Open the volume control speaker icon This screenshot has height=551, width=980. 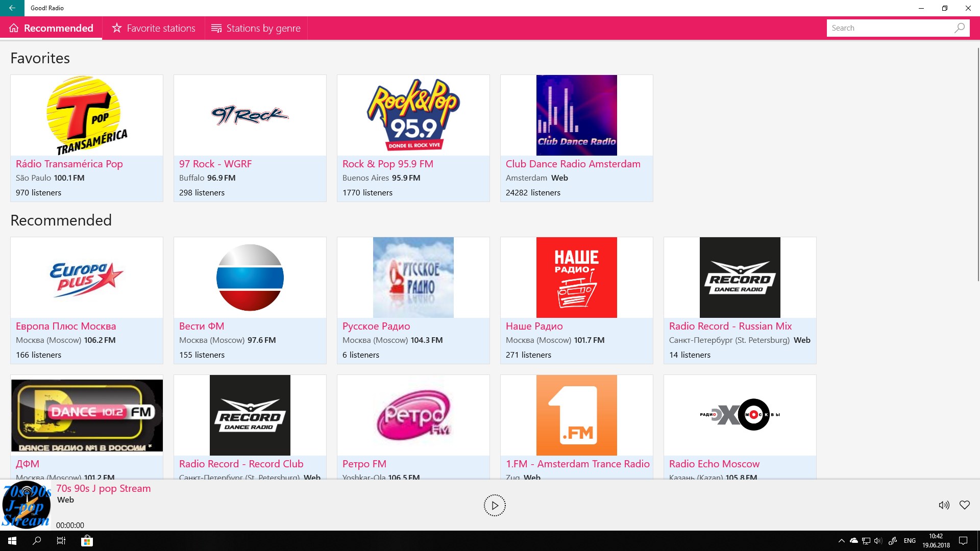(944, 505)
